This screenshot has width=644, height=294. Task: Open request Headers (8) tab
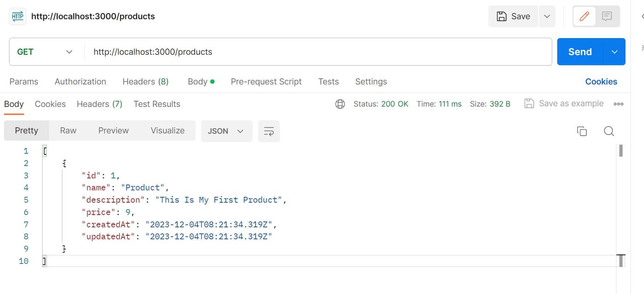point(146,82)
